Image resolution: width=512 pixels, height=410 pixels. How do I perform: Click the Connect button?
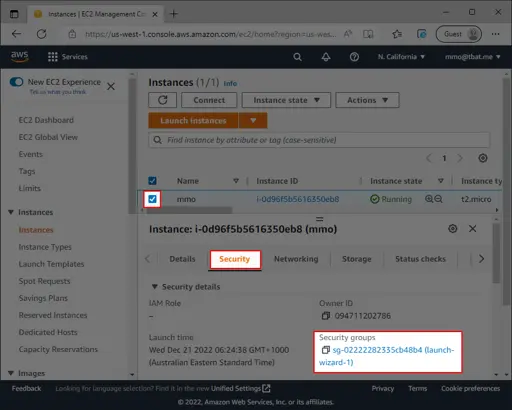tap(209, 100)
